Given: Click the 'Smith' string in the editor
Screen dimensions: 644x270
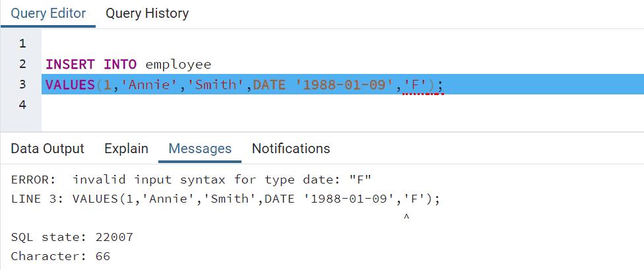Looking at the screenshot, I should coord(211,84).
